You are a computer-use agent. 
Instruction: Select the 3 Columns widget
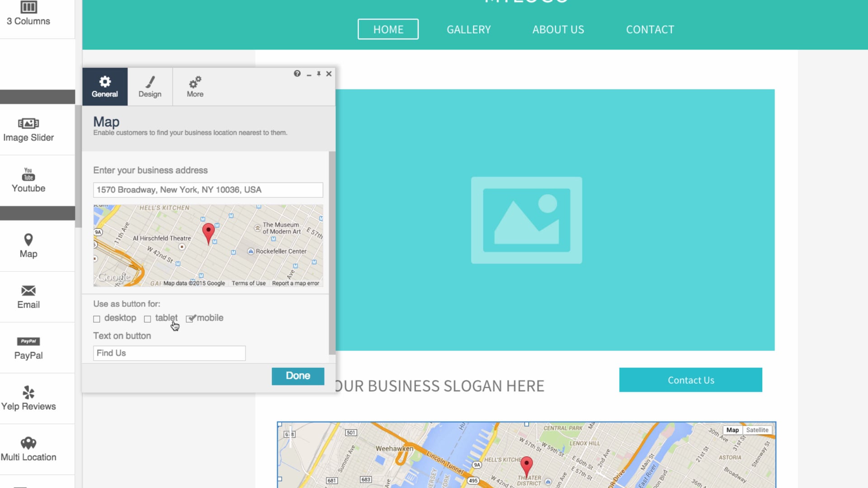pyautogui.click(x=28, y=14)
